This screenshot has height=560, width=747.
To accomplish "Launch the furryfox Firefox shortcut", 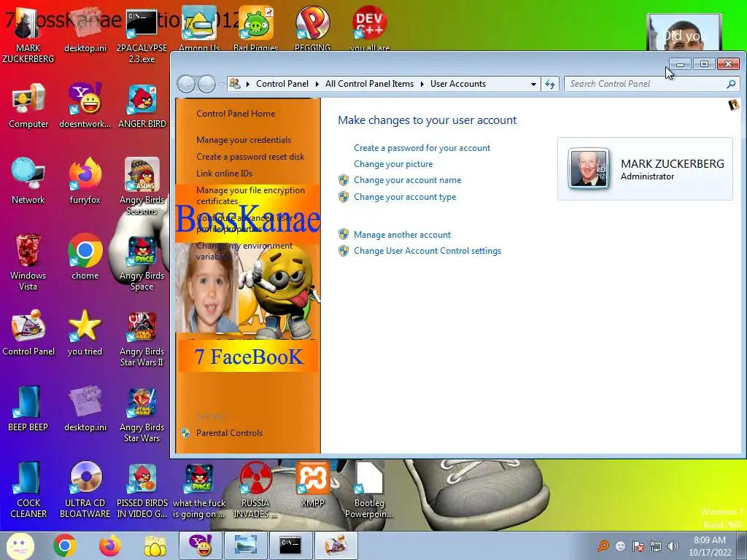I will [x=85, y=182].
